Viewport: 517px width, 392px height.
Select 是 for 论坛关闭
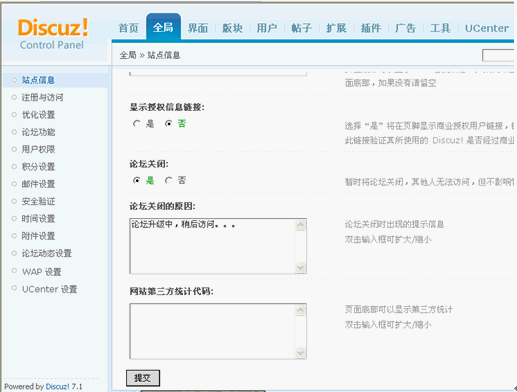(x=137, y=180)
